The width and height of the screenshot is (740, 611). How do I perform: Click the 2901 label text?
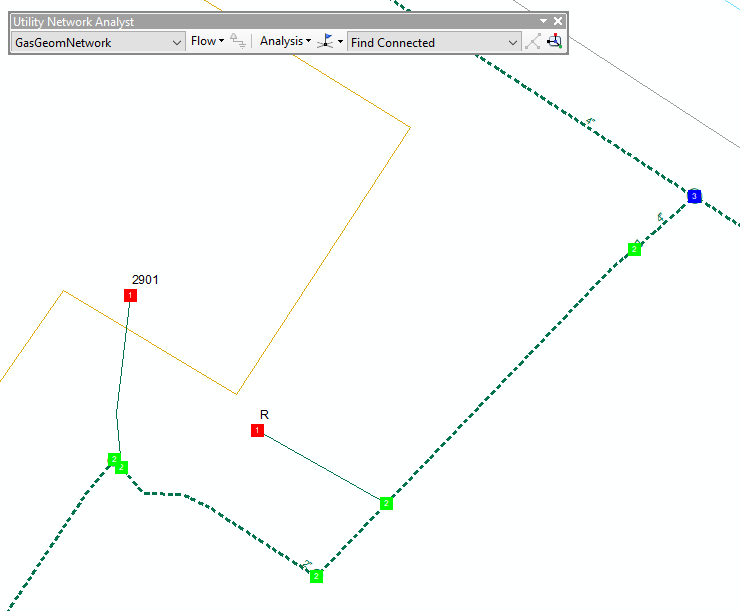pos(145,280)
